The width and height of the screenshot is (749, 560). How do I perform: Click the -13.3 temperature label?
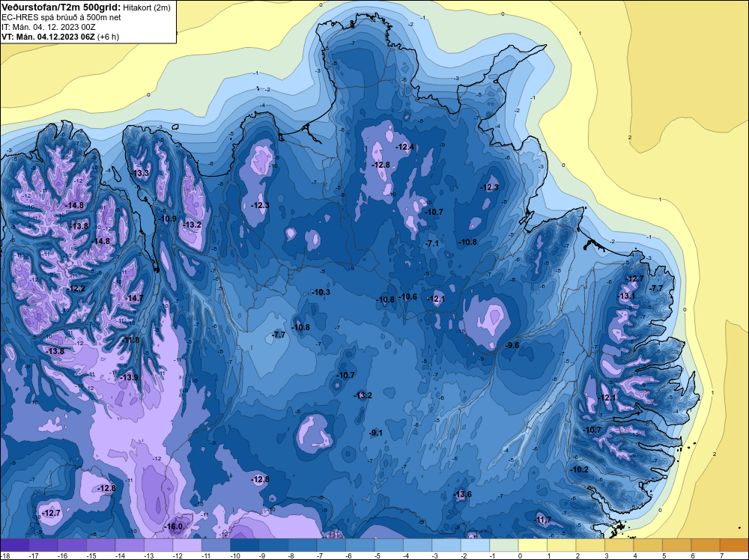141,173
